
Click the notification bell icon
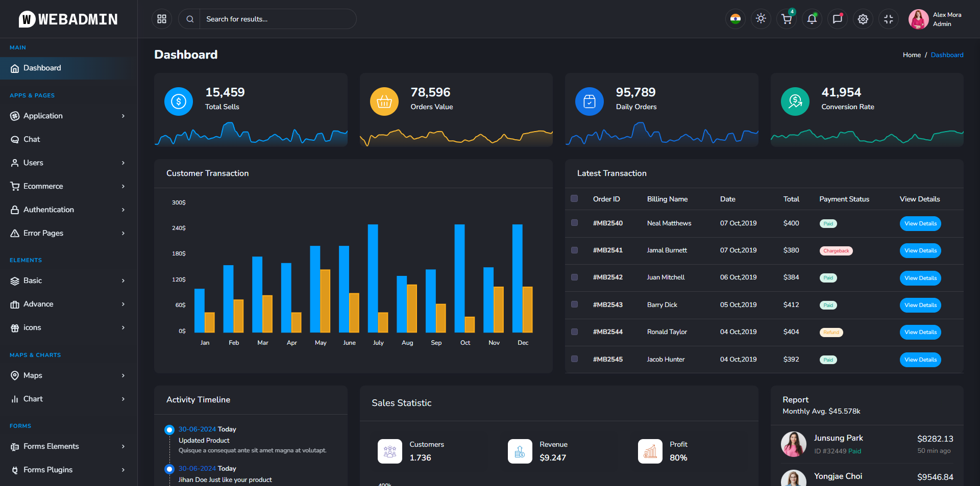tap(812, 19)
